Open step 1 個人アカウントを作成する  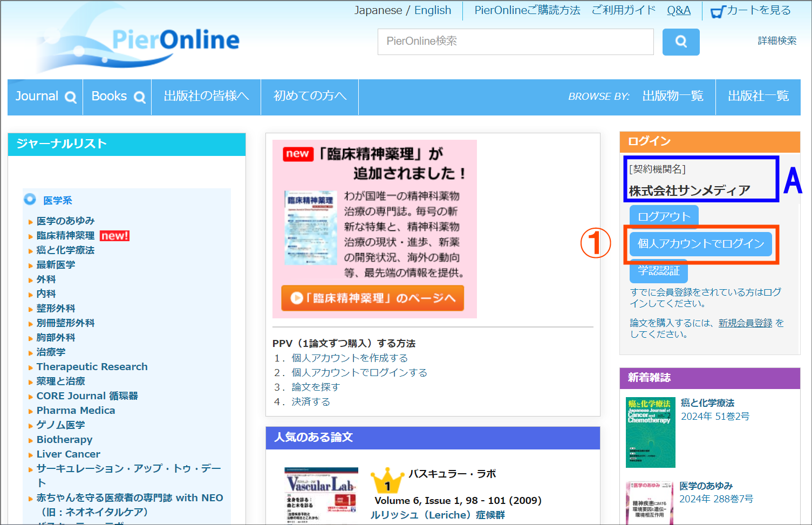click(350, 358)
